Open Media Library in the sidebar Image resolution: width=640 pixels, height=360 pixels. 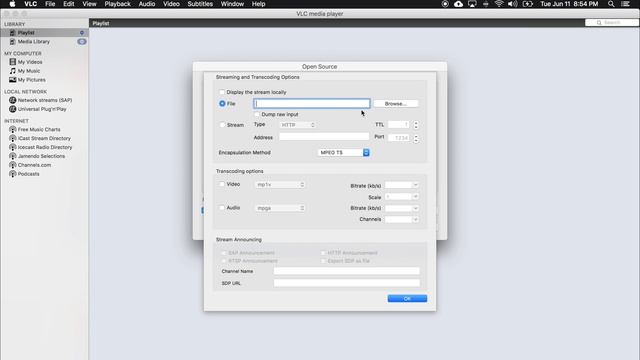click(x=33, y=42)
